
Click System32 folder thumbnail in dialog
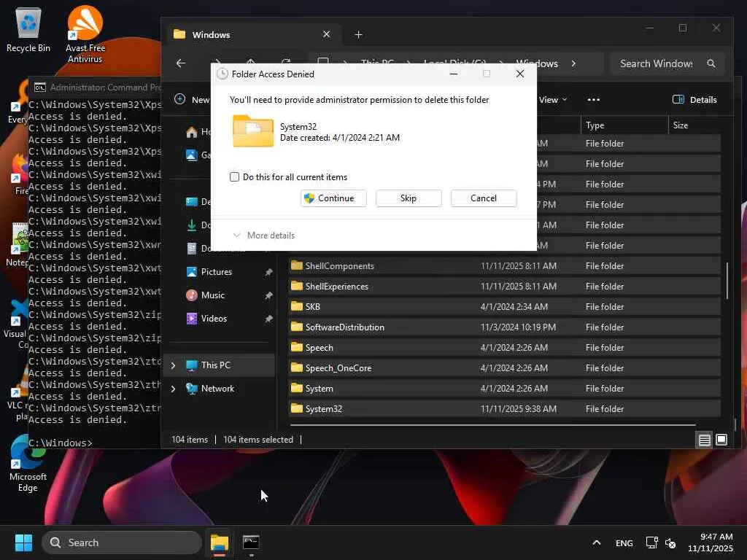coord(253,131)
